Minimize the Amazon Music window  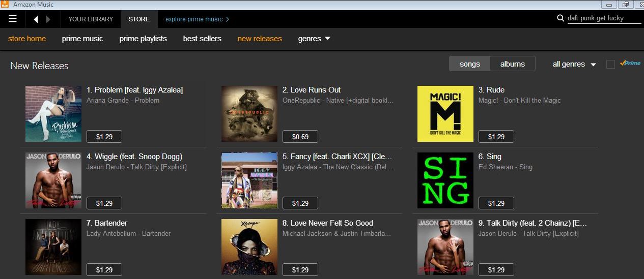[x=608, y=5]
